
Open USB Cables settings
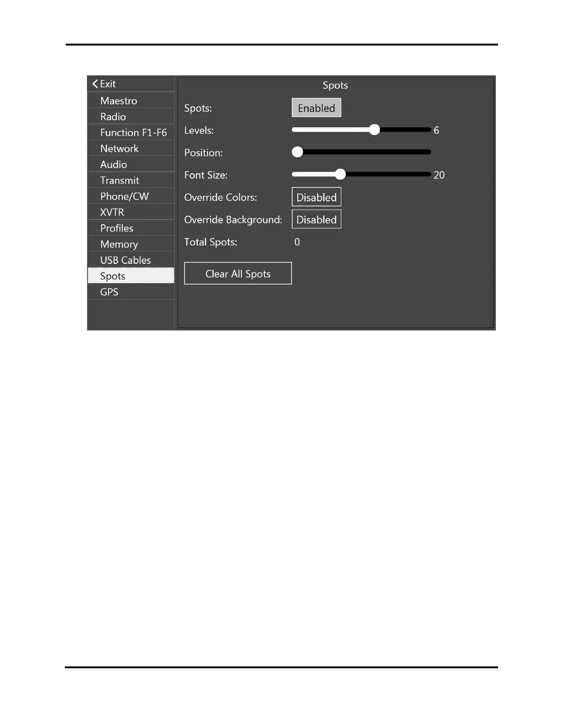(x=131, y=260)
